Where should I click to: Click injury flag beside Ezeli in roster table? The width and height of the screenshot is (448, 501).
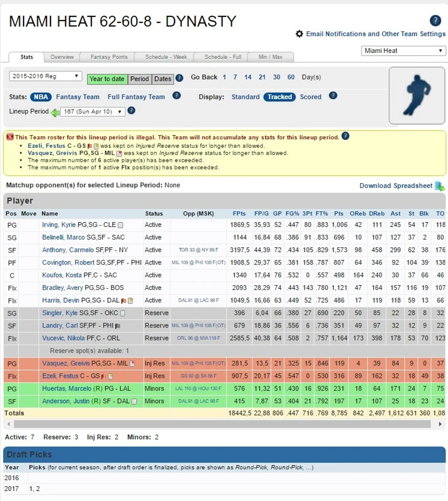pyautogui.click(x=104, y=376)
